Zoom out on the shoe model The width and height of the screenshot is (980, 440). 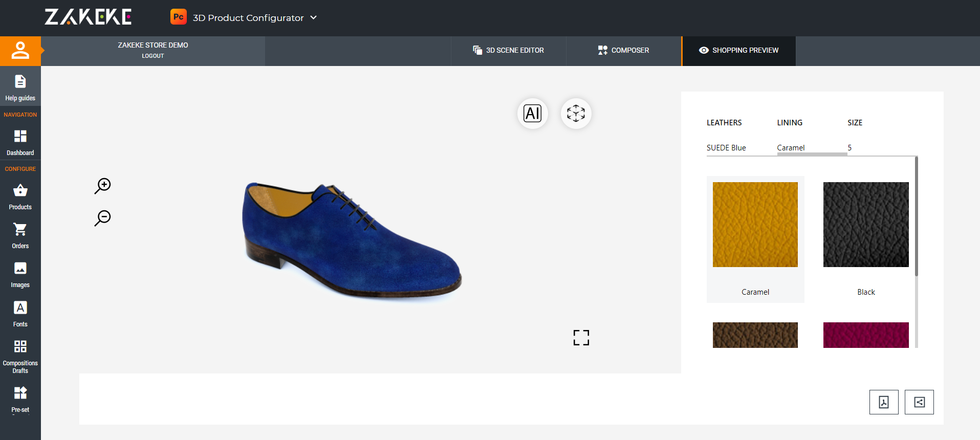pyautogui.click(x=103, y=218)
